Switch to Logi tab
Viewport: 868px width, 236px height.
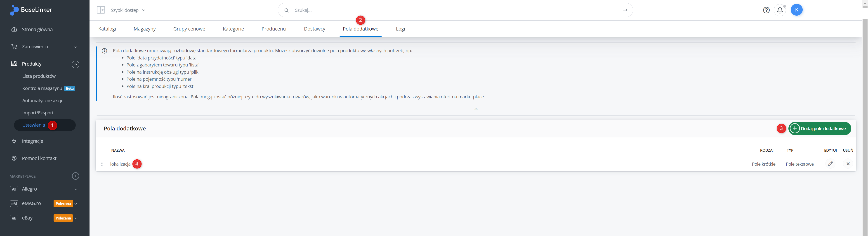[x=400, y=29]
